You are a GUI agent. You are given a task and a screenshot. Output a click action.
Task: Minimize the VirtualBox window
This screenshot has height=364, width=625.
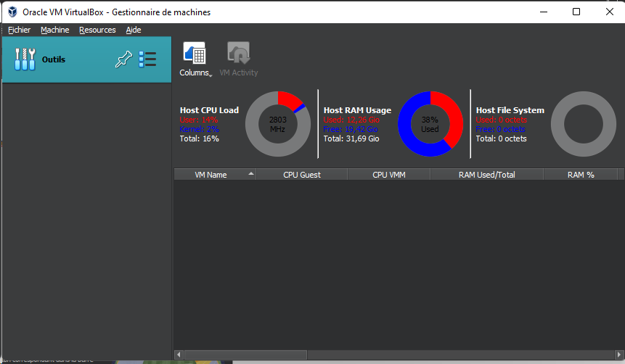pyautogui.click(x=544, y=12)
